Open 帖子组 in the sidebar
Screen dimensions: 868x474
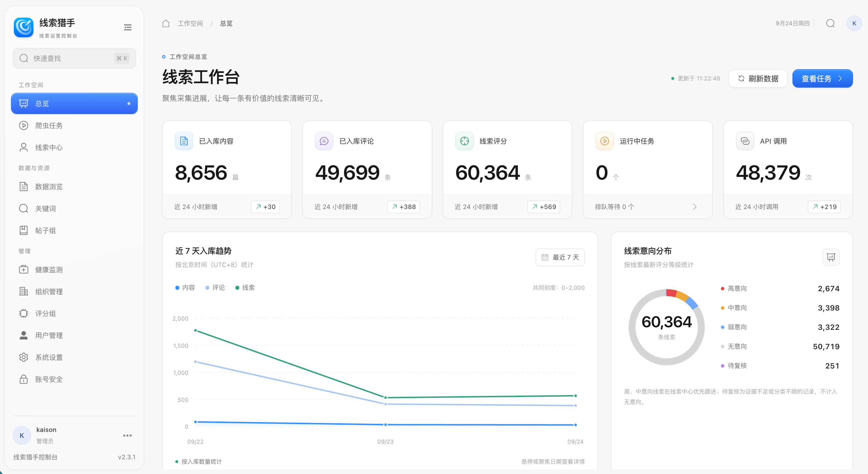(74, 230)
